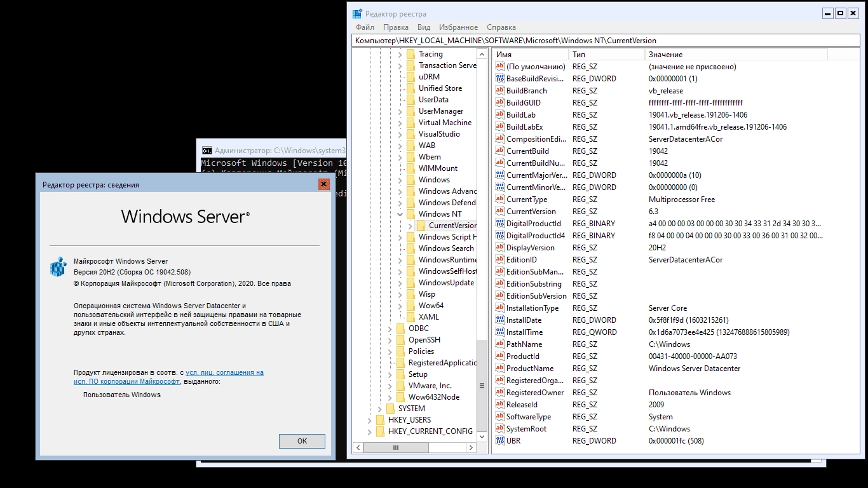Click the ProductName value icon
Viewport: 868px width, 488px height.
pyautogui.click(x=500, y=369)
